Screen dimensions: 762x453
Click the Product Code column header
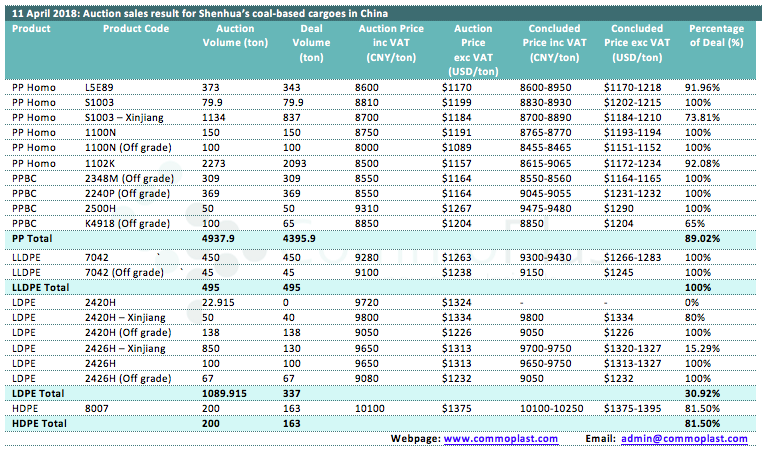click(135, 29)
